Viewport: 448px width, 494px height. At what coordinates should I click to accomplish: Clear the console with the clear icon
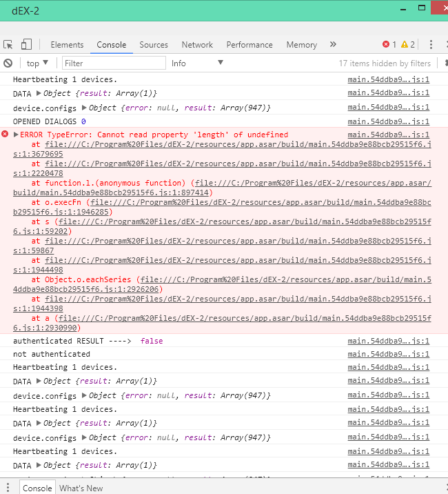(x=8, y=63)
